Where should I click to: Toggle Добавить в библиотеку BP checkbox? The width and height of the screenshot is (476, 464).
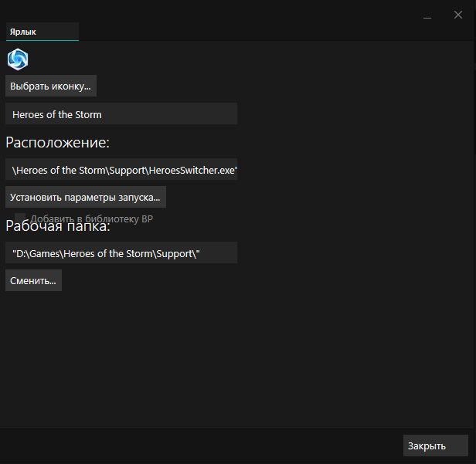pos(20,218)
